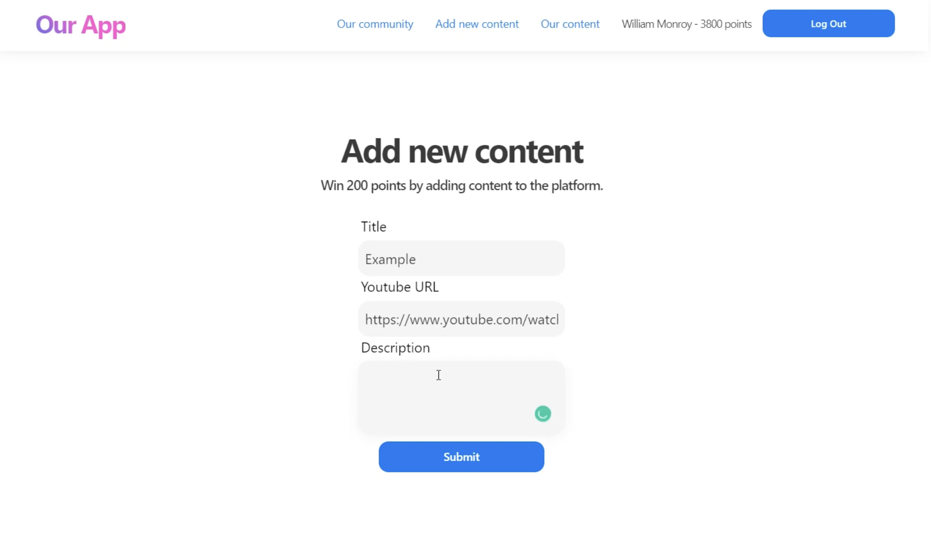Click the Example placeholder text

(390, 259)
